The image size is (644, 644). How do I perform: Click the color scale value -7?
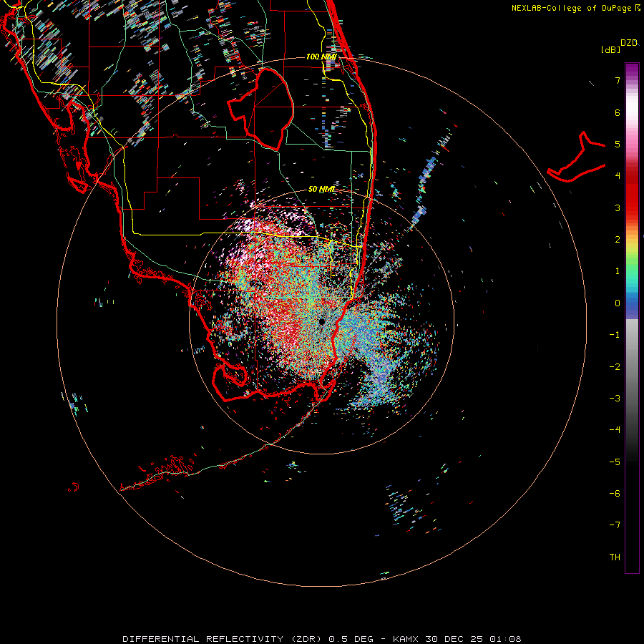coord(615,525)
